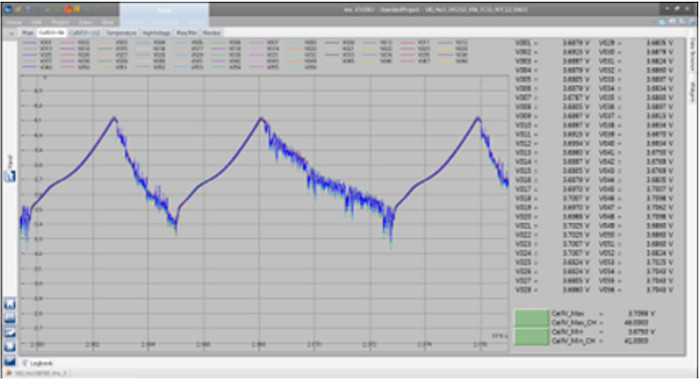The image size is (700, 380).
Task: Switch to the Temperature page tab
Action: pos(121,33)
